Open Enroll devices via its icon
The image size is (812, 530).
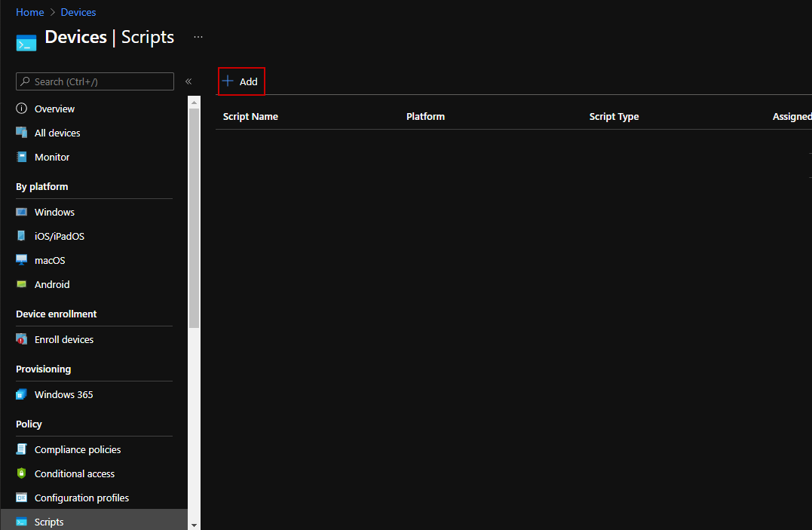pyautogui.click(x=23, y=339)
